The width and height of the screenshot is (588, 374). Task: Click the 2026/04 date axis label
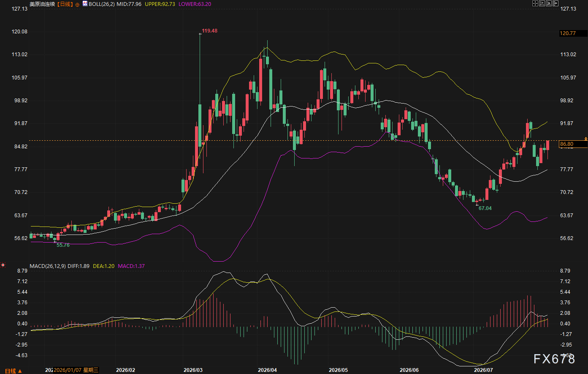pos(267,370)
